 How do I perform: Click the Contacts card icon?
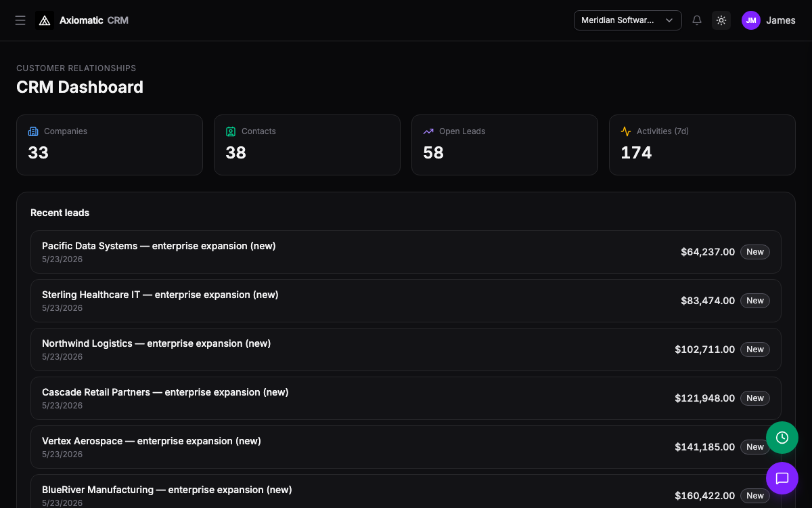click(x=231, y=131)
